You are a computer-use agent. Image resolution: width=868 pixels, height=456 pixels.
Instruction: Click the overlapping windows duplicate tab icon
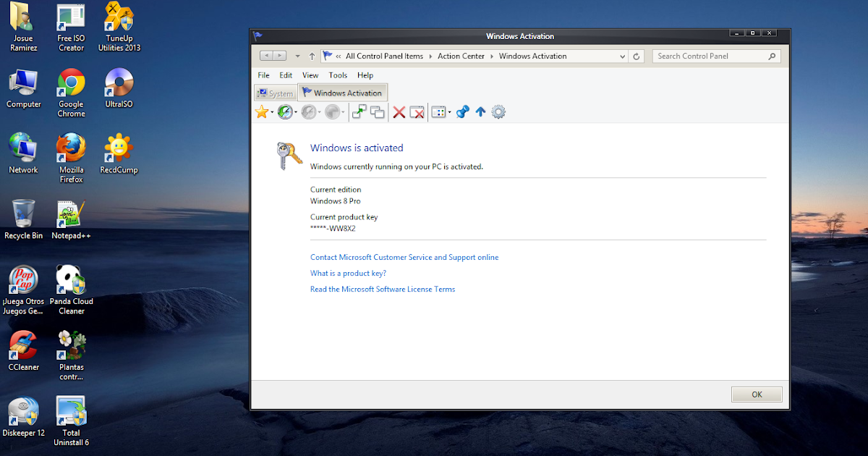(x=377, y=111)
